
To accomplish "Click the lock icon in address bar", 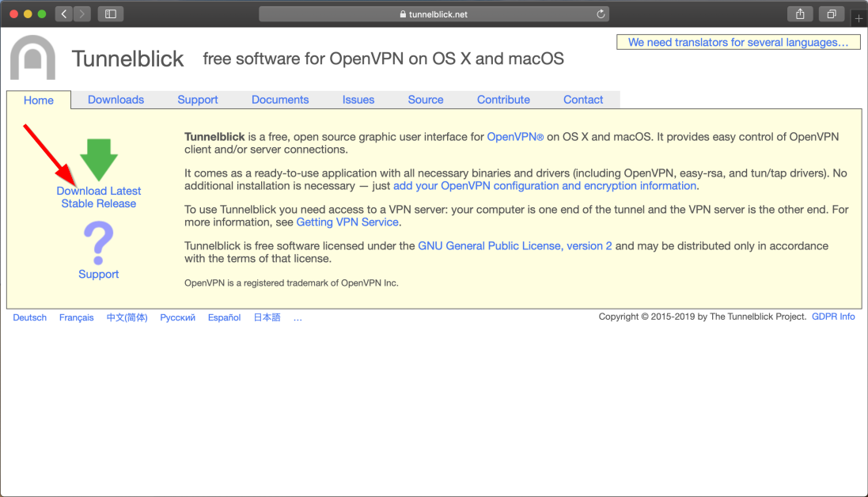I will tap(403, 14).
